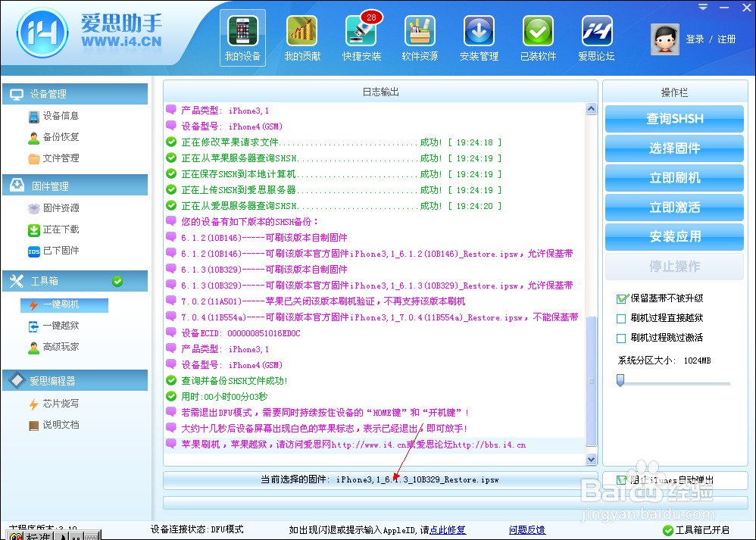The image size is (756, 540).
Task: Click the 系统分区大小 slider handle
Action: coord(620,380)
